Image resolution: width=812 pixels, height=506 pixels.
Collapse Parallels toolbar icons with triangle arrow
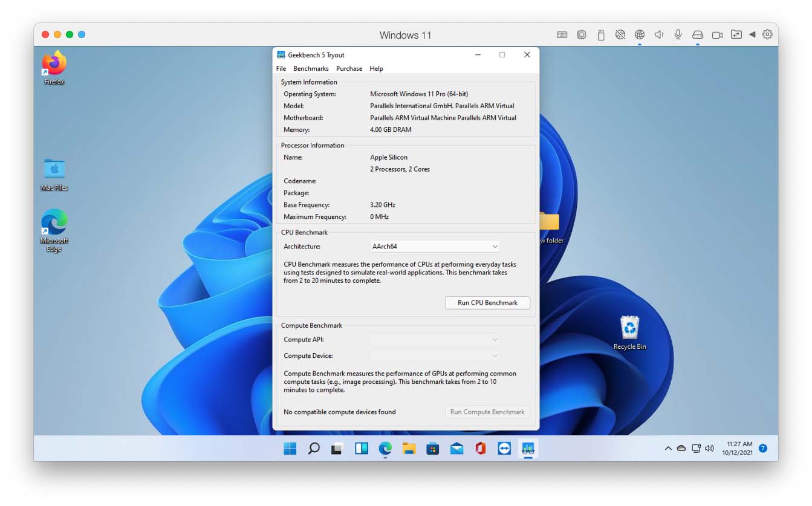[x=752, y=35]
